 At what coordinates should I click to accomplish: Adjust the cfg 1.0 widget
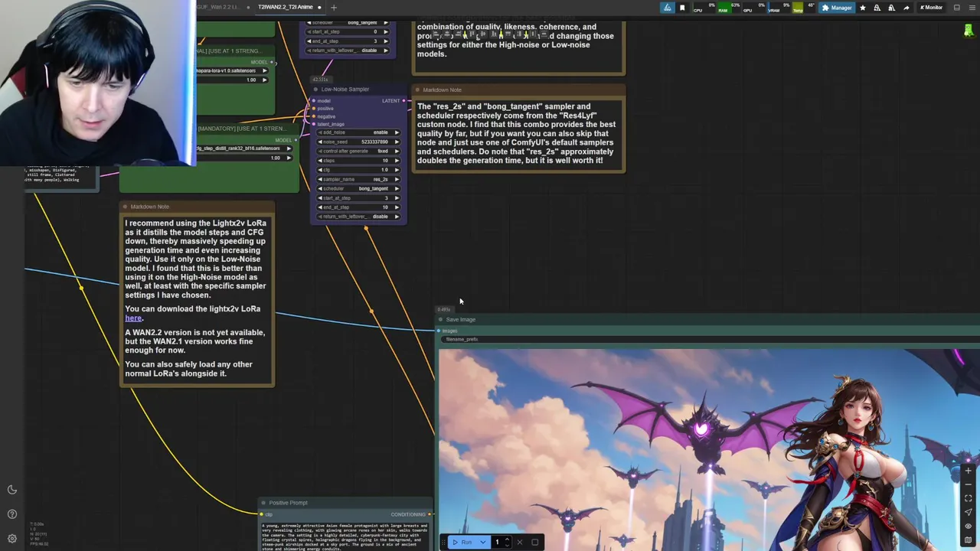coord(359,170)
